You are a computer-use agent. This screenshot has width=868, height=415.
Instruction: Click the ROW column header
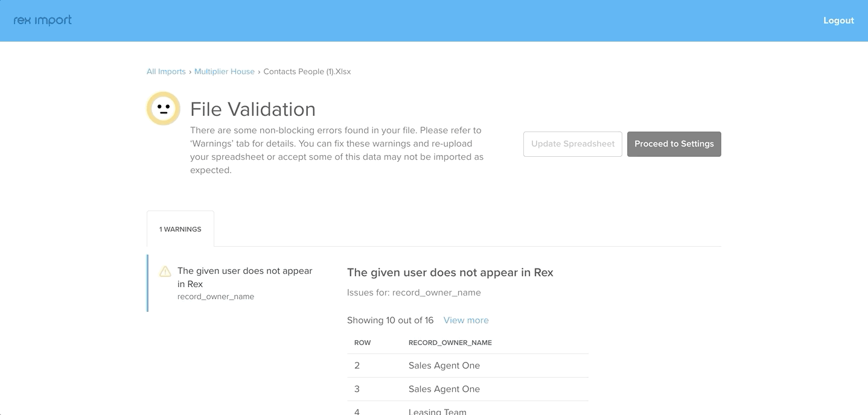362,343
